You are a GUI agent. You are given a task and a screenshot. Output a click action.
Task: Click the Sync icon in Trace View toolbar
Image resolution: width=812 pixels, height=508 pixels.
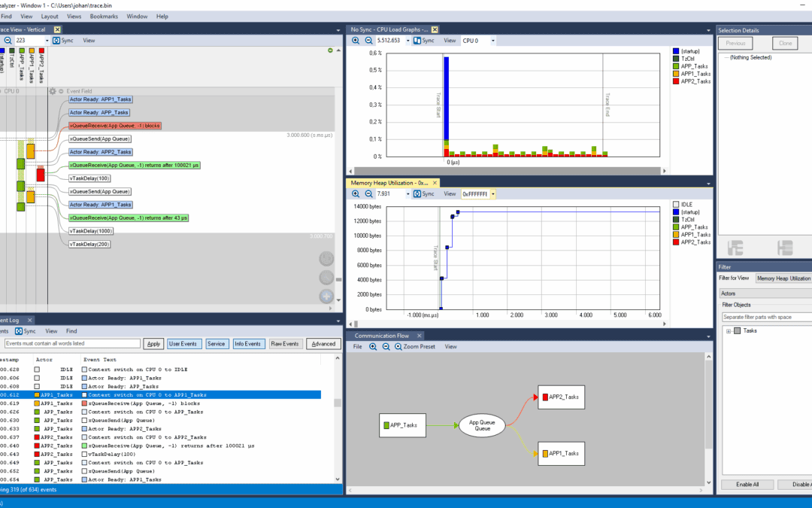56,41
